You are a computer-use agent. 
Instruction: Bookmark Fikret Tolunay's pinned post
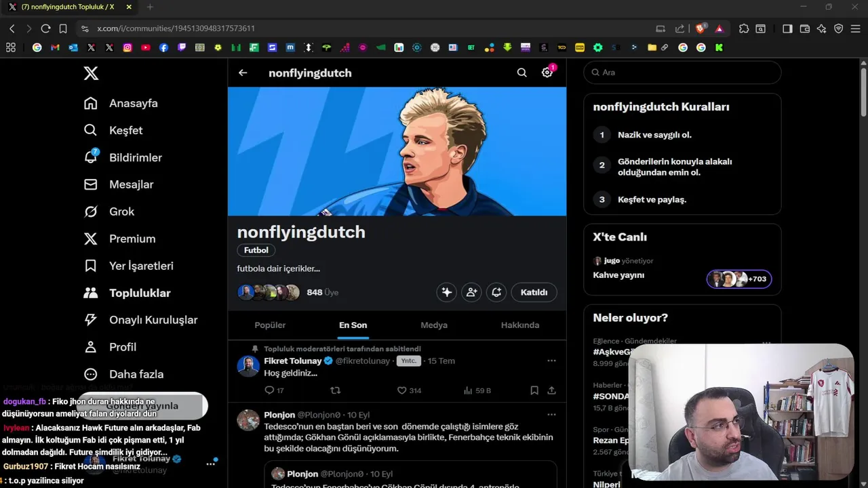coord(534,390)
